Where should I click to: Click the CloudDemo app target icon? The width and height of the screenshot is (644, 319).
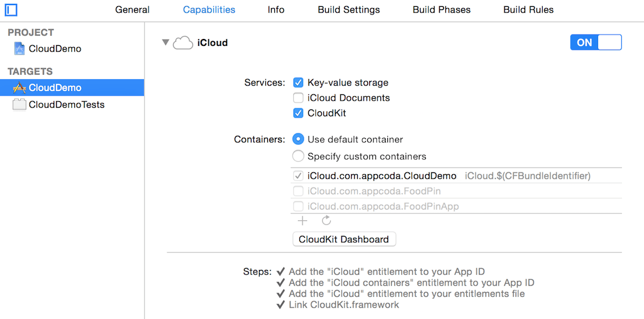19,88
